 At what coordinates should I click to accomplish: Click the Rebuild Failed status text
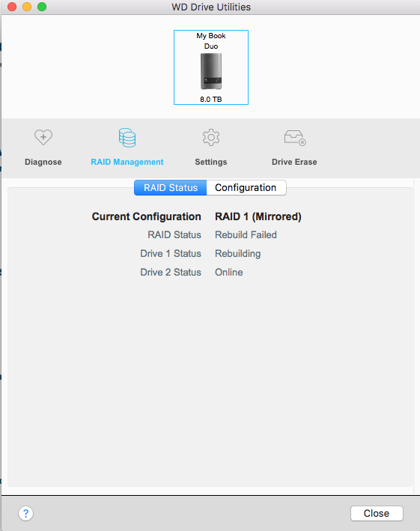tap(246, 234)
